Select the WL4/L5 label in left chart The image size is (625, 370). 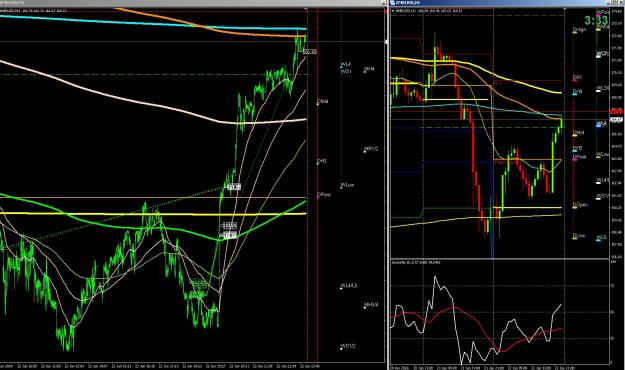(x=349, y=286)
